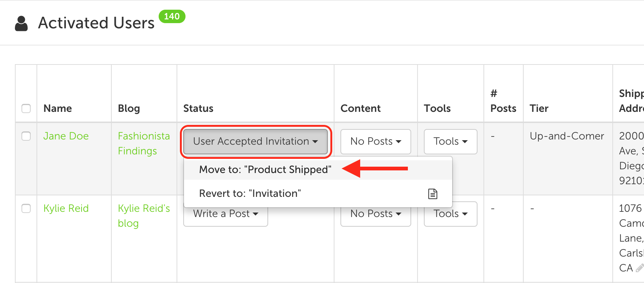Click the Status column header
This screenshot has width=644, height=283.
tap(198, 109)
